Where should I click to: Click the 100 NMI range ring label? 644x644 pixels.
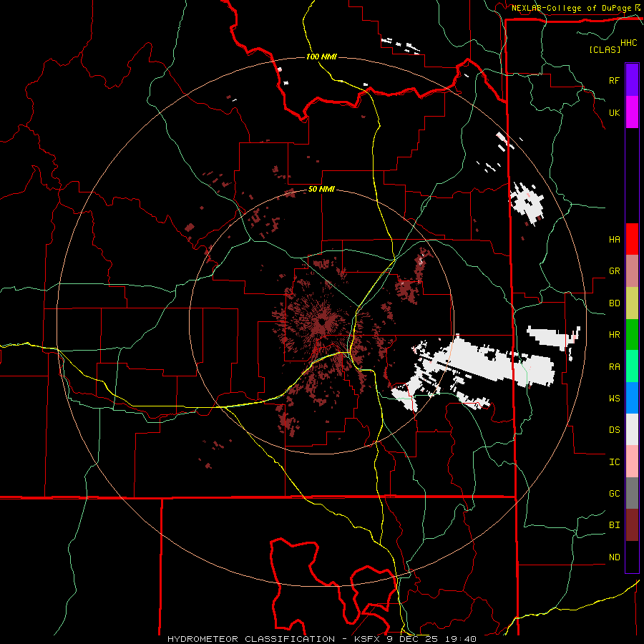[x=321, y=57]
